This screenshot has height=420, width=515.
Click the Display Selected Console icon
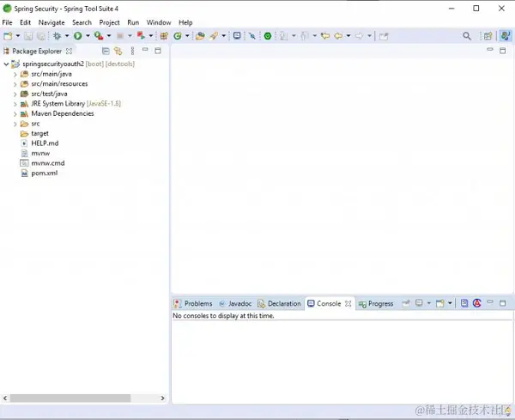419,303
